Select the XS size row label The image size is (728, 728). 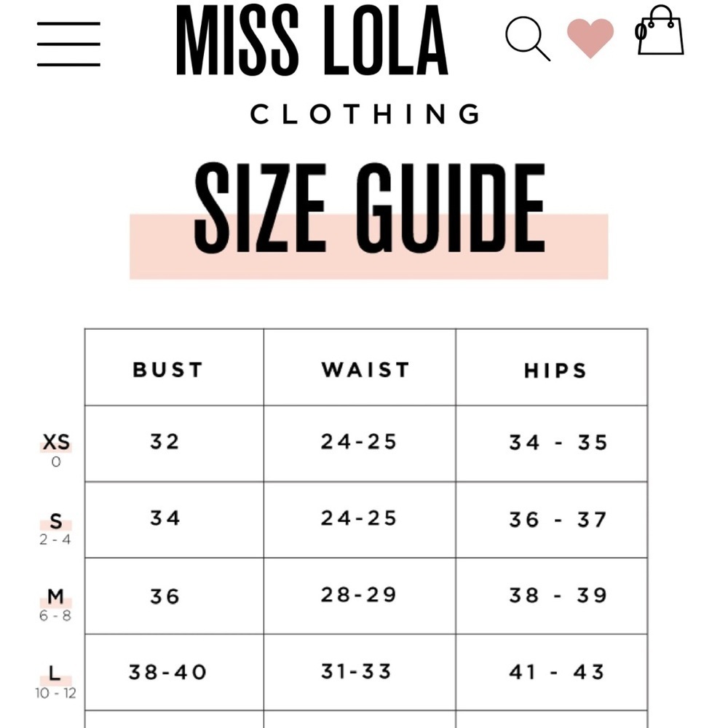click(x=56, y=442)
